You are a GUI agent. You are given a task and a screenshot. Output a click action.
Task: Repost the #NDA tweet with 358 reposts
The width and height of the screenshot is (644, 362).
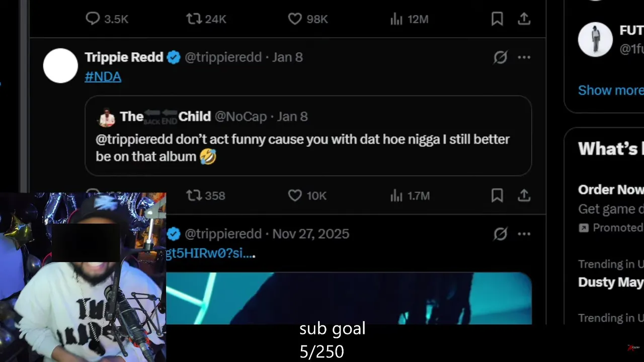point(206,196)
